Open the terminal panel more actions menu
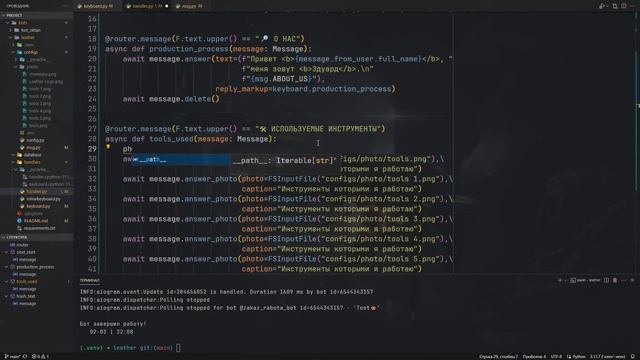 [624, 280]
